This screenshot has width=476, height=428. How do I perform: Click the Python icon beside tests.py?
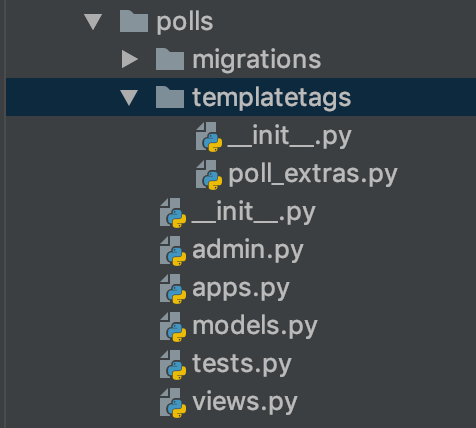point(173,365)
